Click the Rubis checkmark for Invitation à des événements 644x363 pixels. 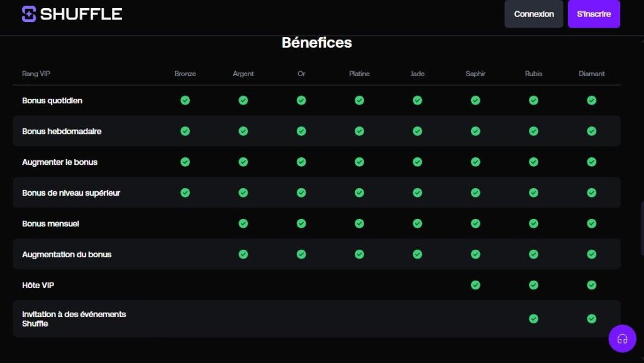(533, 318)
